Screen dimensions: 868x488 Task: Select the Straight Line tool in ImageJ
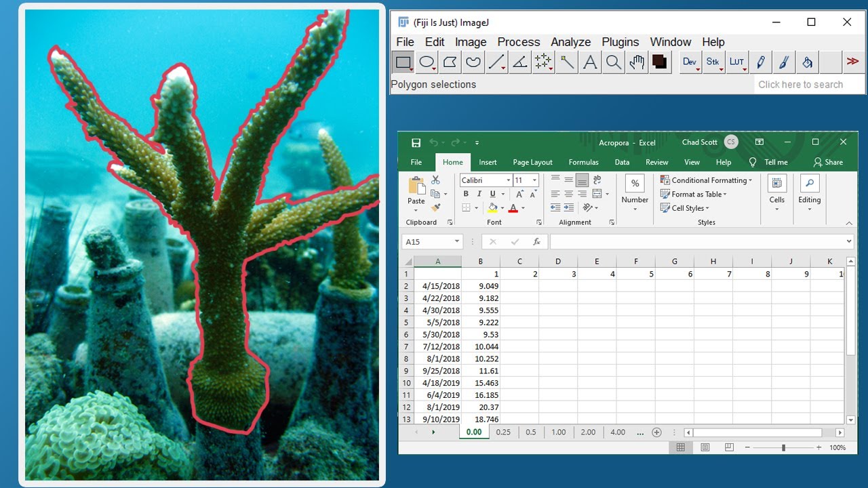pos(497,62)
